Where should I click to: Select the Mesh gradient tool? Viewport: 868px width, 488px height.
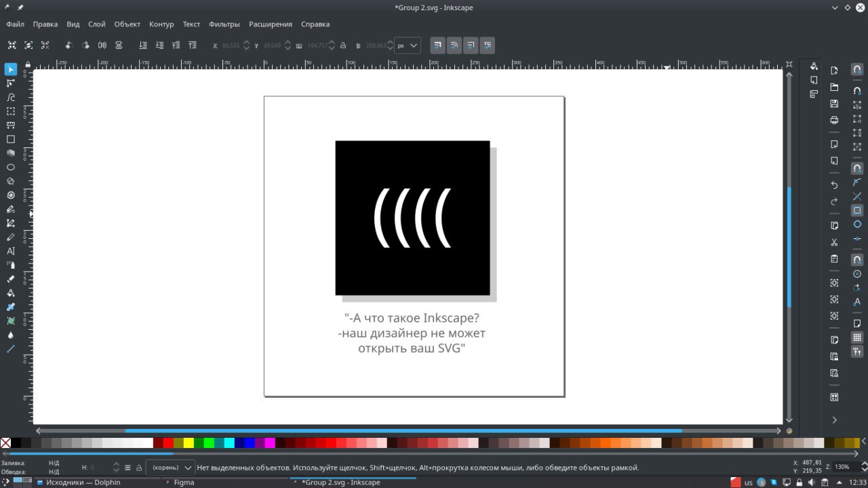coord(11,320)
